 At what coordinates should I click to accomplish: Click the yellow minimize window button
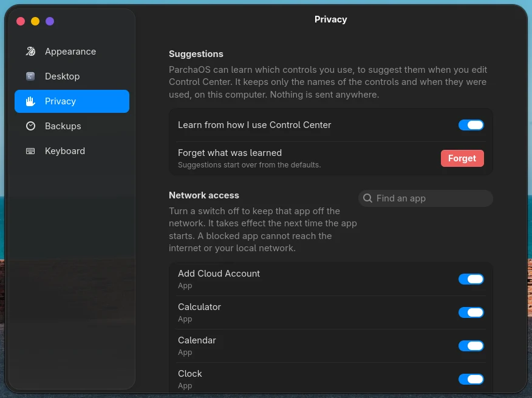(35, 21)
